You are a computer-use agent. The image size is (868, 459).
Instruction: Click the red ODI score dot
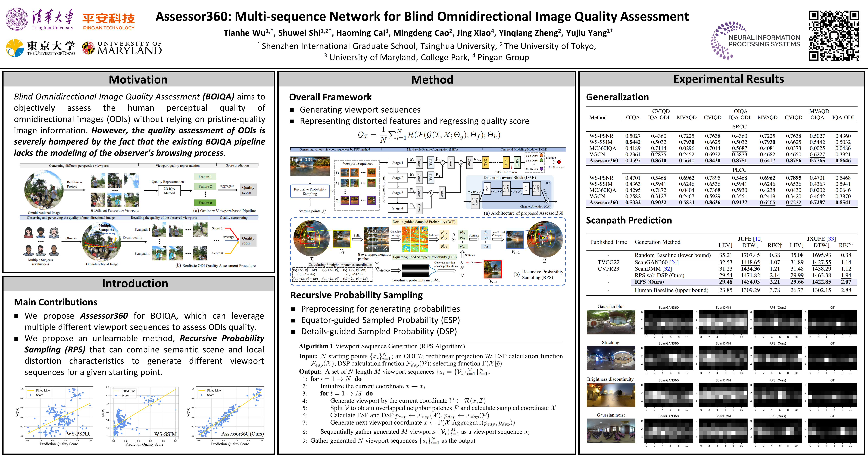click(559, 162)
